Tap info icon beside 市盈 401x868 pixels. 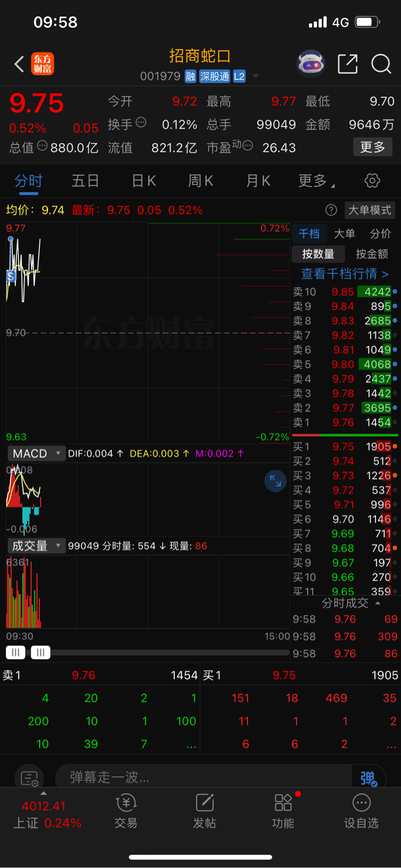(248, 146)
